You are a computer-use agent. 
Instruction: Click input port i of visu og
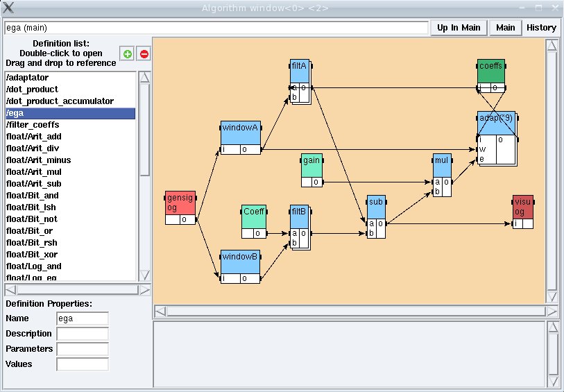pyautogui.click(x=518, y=223)
